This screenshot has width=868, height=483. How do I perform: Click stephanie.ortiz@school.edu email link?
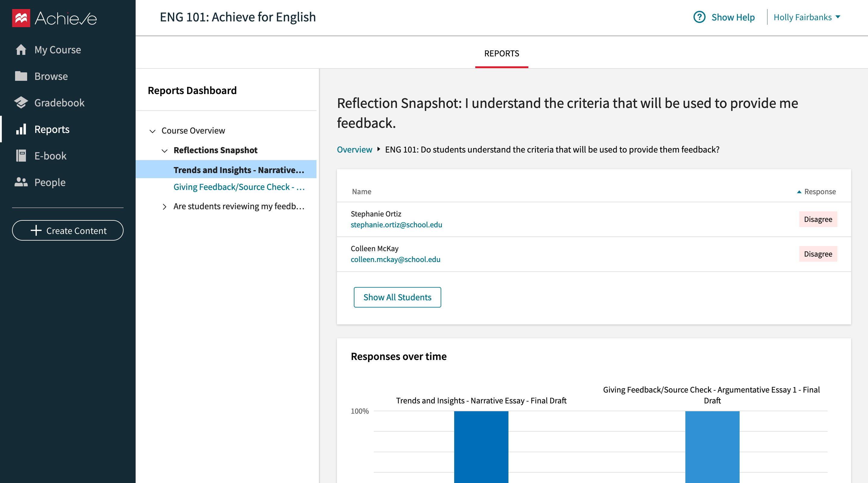(397, 224)
